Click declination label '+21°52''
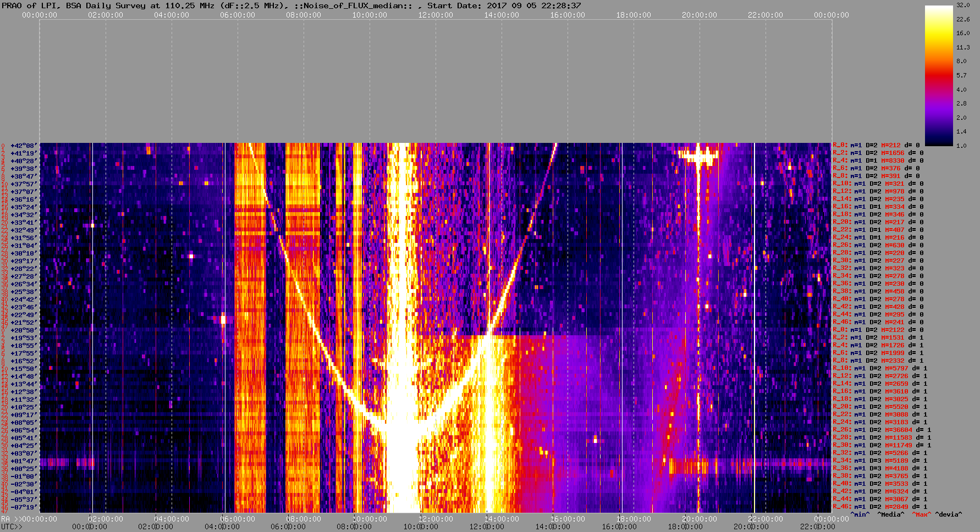The width and height of the screenshot is (980, 532). (x=24, y=323)
